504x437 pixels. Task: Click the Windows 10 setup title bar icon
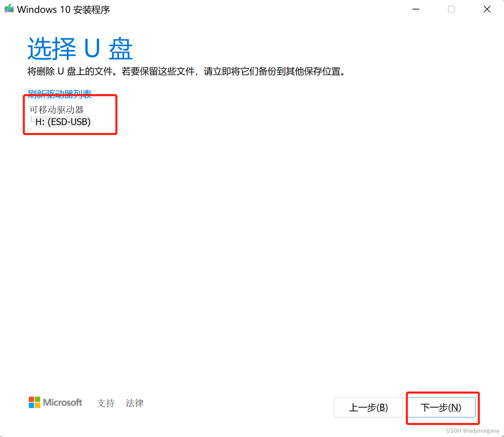[9, 9]
